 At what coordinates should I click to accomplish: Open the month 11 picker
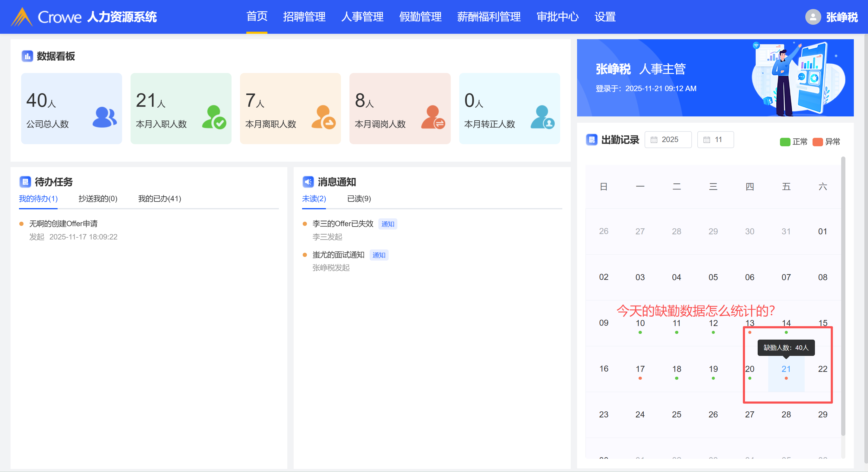[x=715, y=140]
